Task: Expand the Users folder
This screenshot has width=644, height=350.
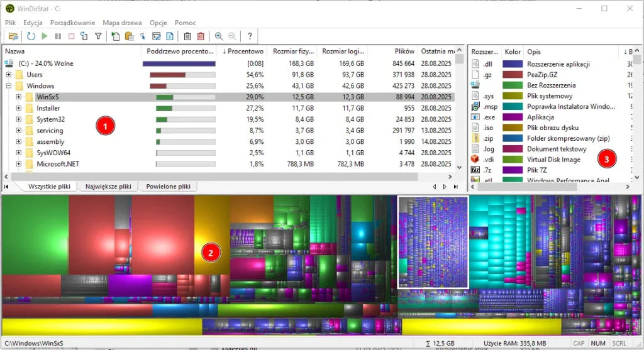Action: 9,75
